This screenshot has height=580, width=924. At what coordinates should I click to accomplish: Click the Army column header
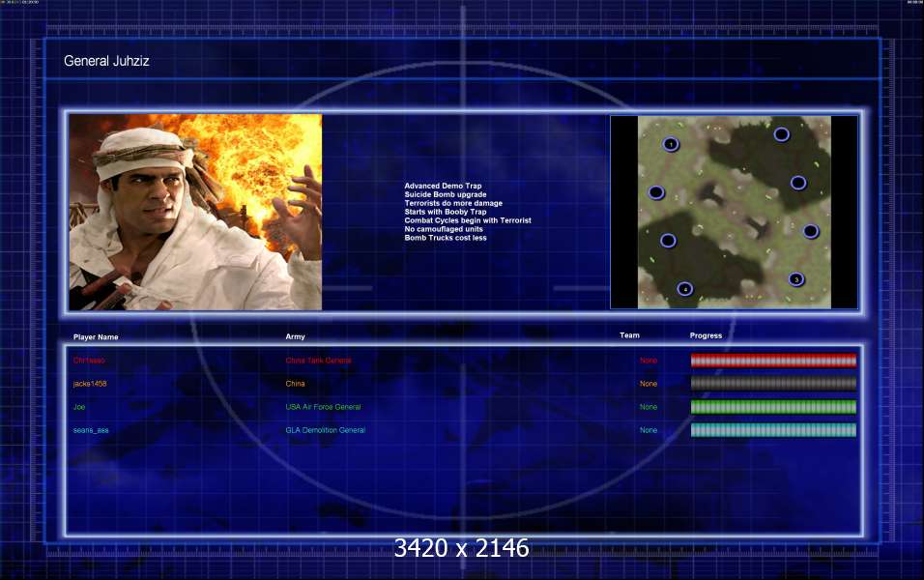[x=295, y=336]
